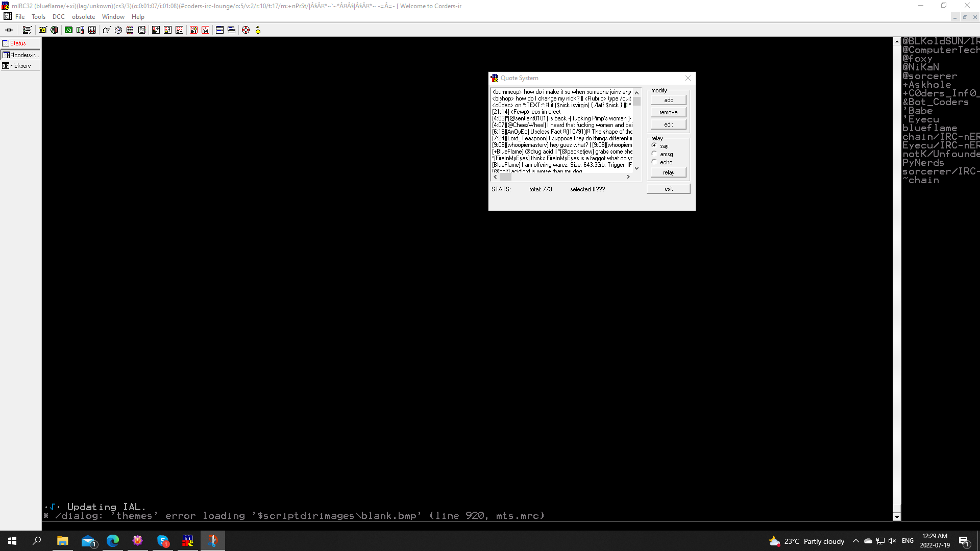
Task: Click the Tile windows icon
Action: (x=219, y=30)
